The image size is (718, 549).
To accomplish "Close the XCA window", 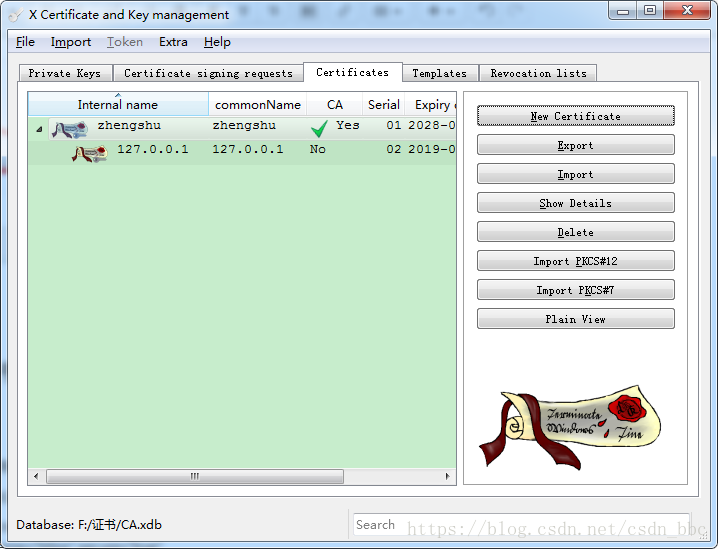I will 687,11.
